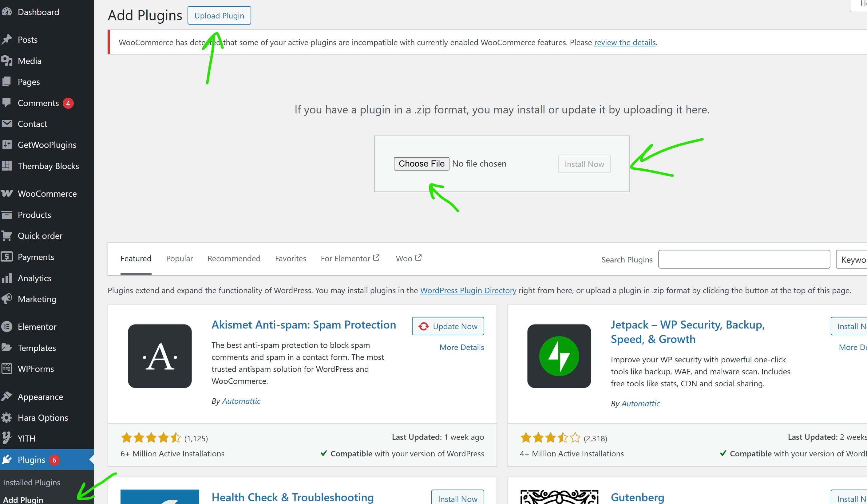Image resolution: width=867 pixels, height=504 pixels.
Task: Click the Plugins plug icon
Action: click(x=7, y=460)
